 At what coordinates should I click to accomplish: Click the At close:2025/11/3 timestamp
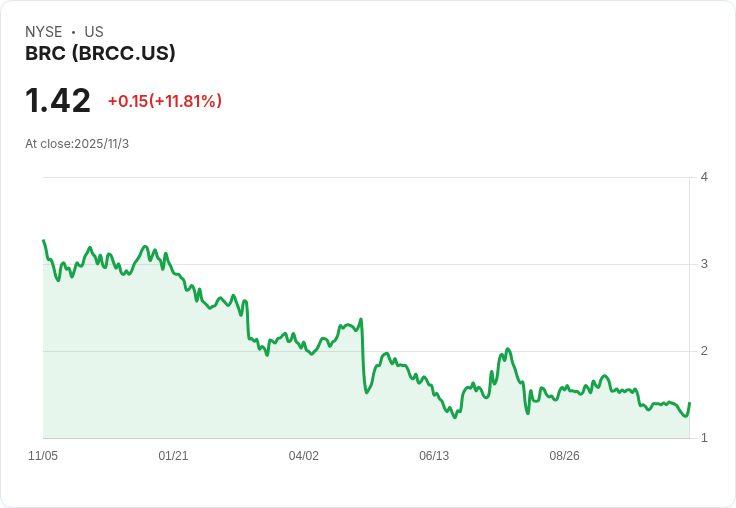pyautogui.click(x=77, y=144)
